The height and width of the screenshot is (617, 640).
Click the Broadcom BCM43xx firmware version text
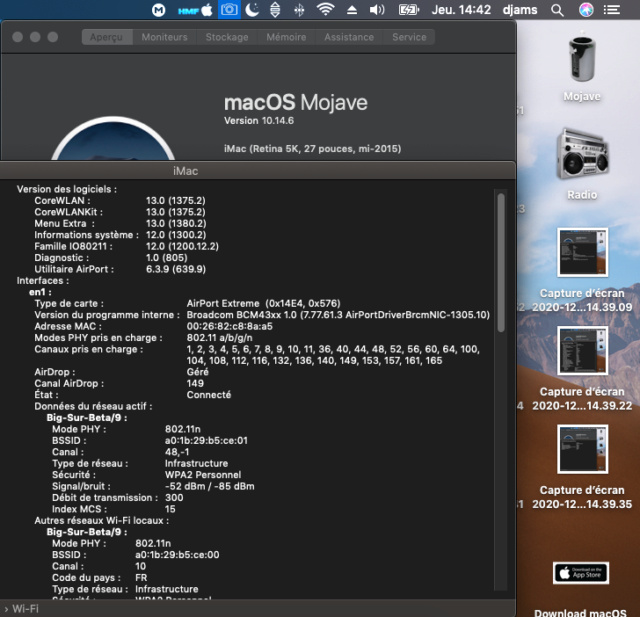tap(338, 315)
